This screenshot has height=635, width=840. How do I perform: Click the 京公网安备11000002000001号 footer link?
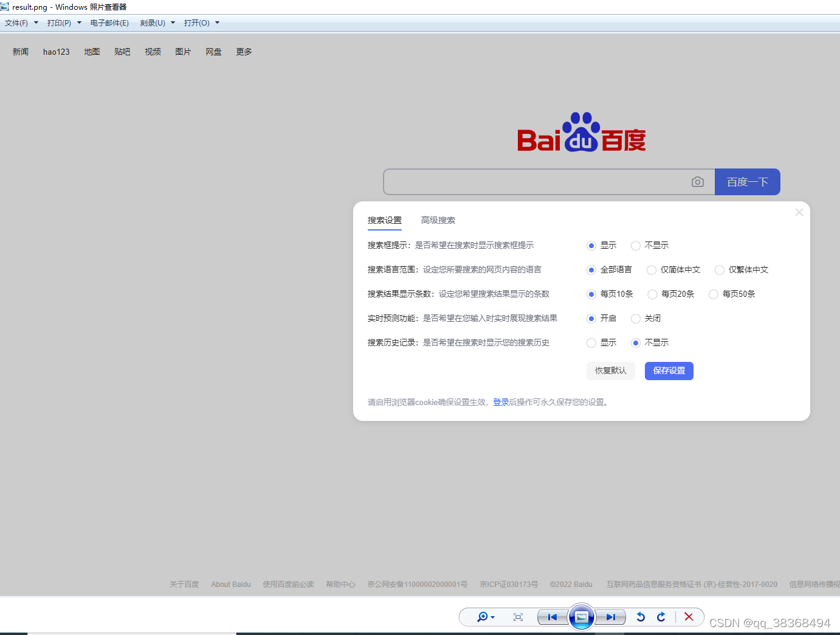(418, 585)
